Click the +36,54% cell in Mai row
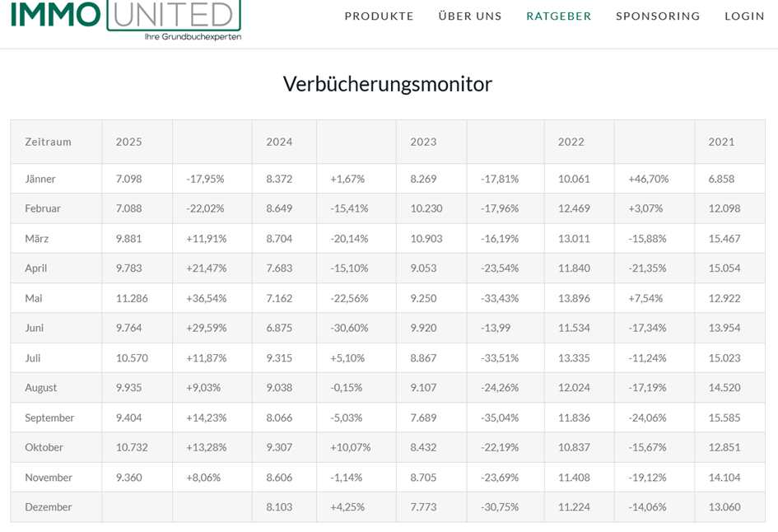Viewport: 778px width, 532px height. click(206, 298)
